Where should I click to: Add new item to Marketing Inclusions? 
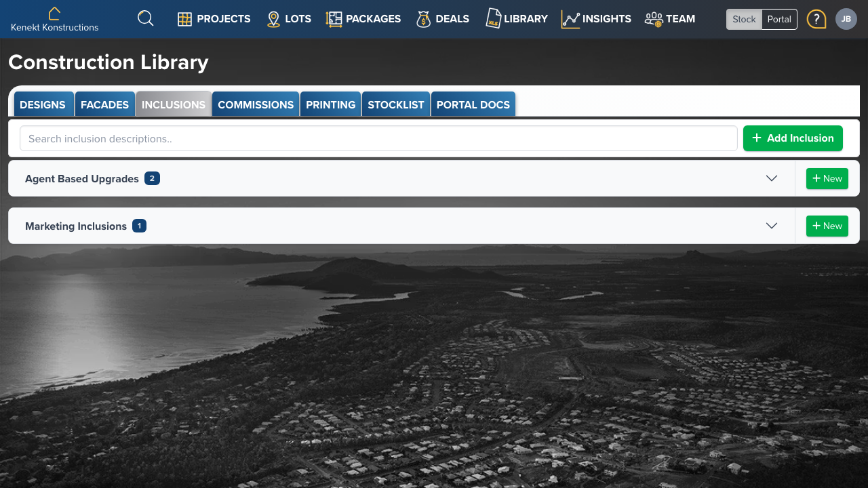(827, 226)
